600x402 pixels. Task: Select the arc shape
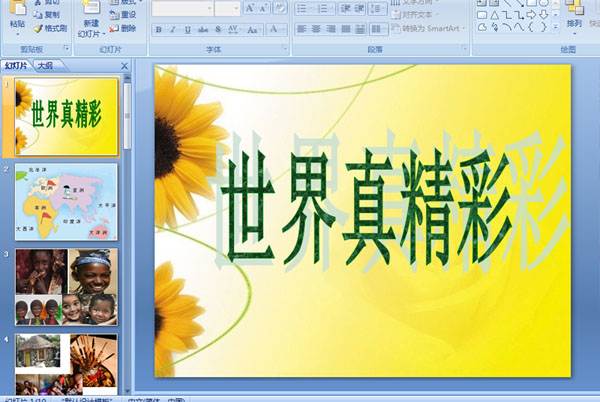tap(507, 27)
